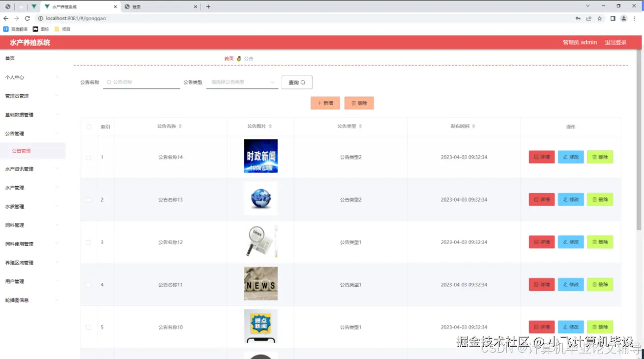Select the highlighted 公告管理 submenu item
Screen dimensions: 644x359
pyautogui.click(x=32, y=151)
